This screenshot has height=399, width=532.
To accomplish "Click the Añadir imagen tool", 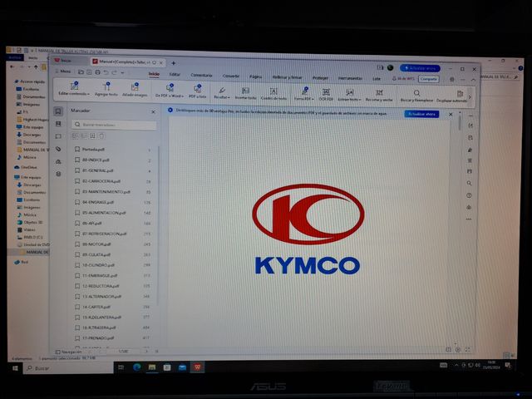I will click(135, 91).
